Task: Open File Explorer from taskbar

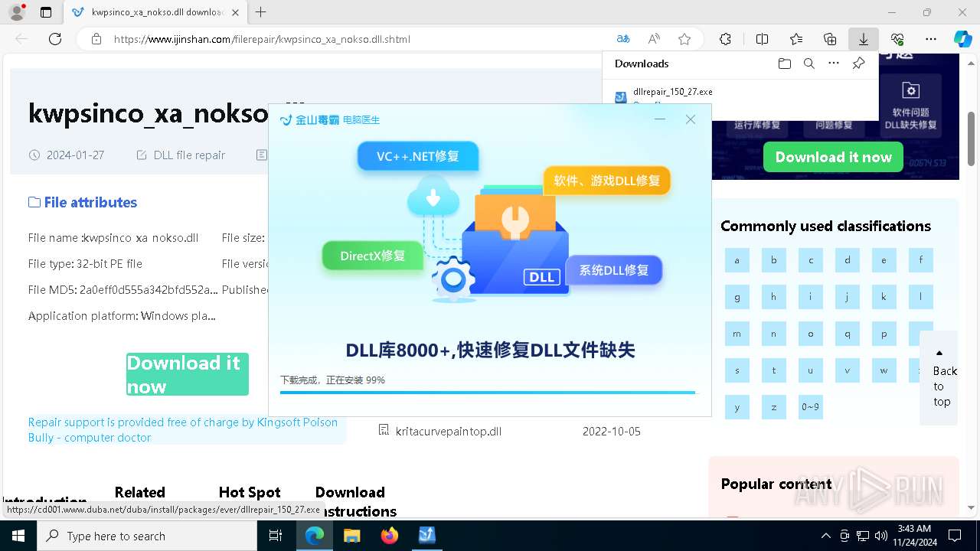Action: point(352,536)
